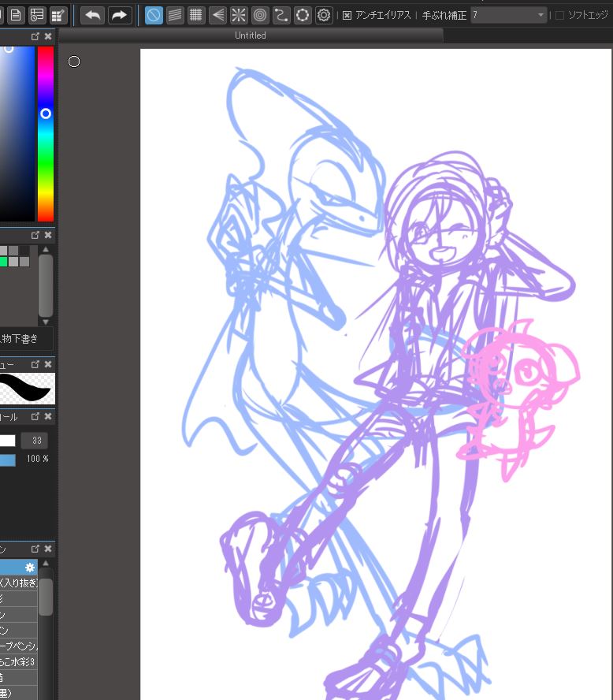Screen dimensions: 613x700
Task: Undock the brush control panel
Action: pyautogui.click(x=35, y=416)
